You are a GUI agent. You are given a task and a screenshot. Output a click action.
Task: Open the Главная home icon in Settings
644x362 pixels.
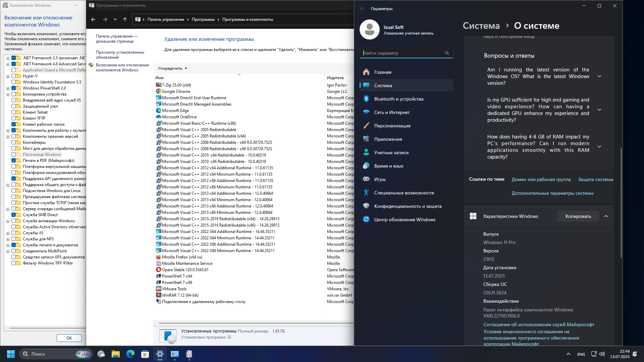coord(366,72)
